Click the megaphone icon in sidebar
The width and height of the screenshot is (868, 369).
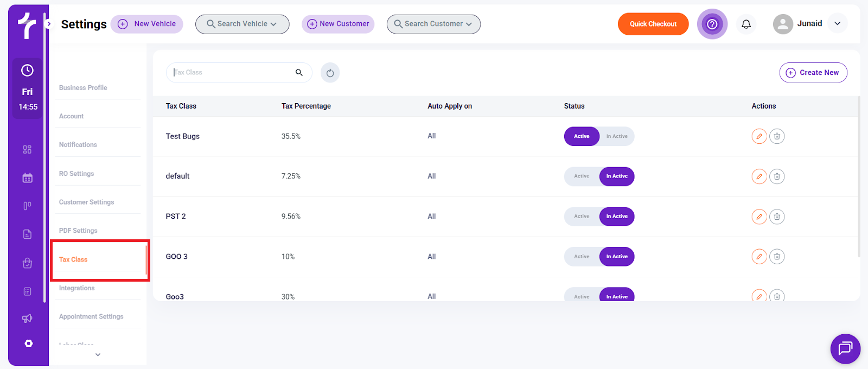pos(28,318)
